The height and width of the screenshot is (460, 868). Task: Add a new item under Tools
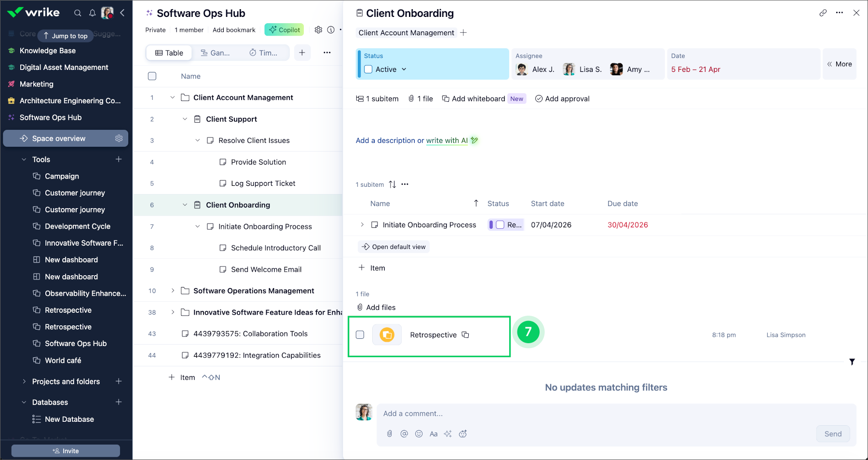click(x=119, y=159)
